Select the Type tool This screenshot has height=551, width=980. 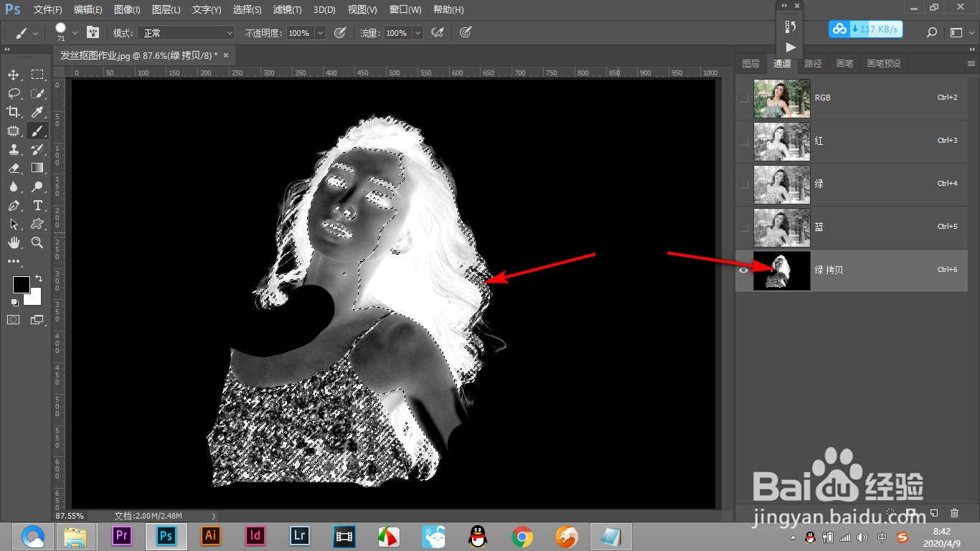click(37, 205)
